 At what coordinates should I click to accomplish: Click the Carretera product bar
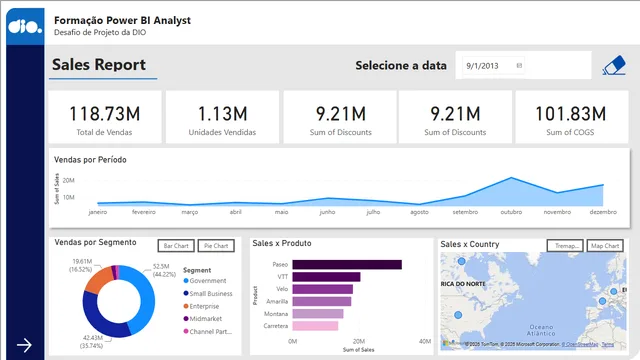[315, 326]
